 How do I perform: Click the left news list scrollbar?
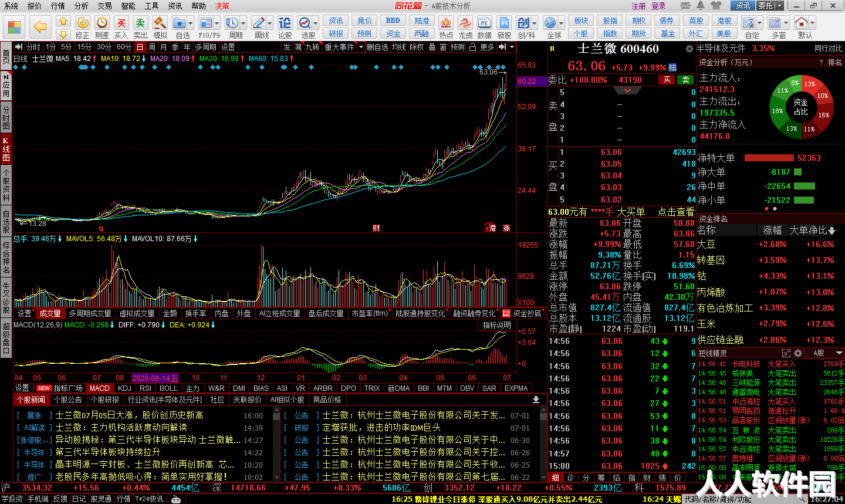(276, 445)
